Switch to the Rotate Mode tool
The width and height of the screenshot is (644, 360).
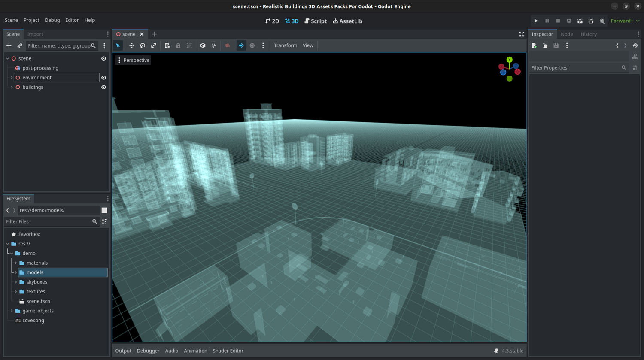point(143,45)
